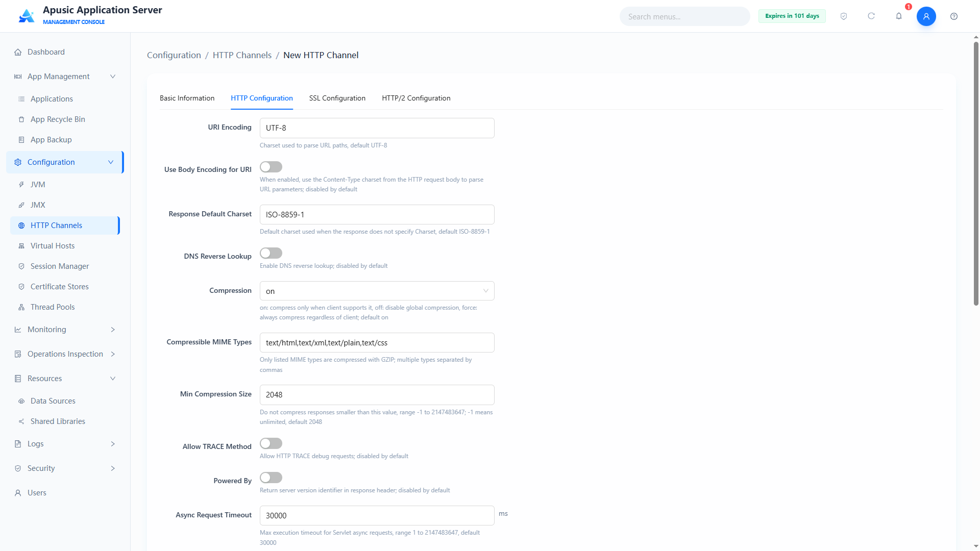This screenshot has height=551, width=980.
Task: Focus the URI Encoding field
Action: coord(377,128)
